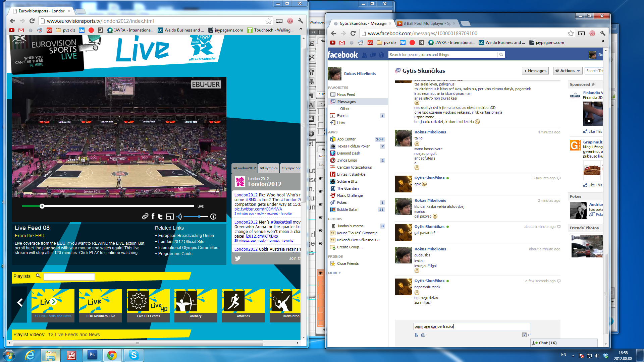Switch to 8 Ball Pool Multiplayer tab
This screenshot has width=644, height=362.
coord(426,23)
